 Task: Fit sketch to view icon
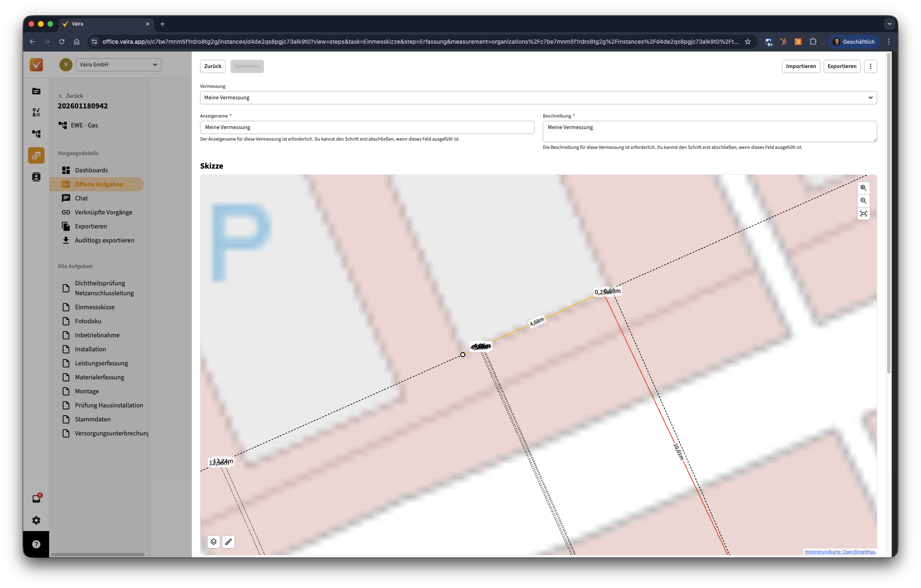[x=863, y=214]
